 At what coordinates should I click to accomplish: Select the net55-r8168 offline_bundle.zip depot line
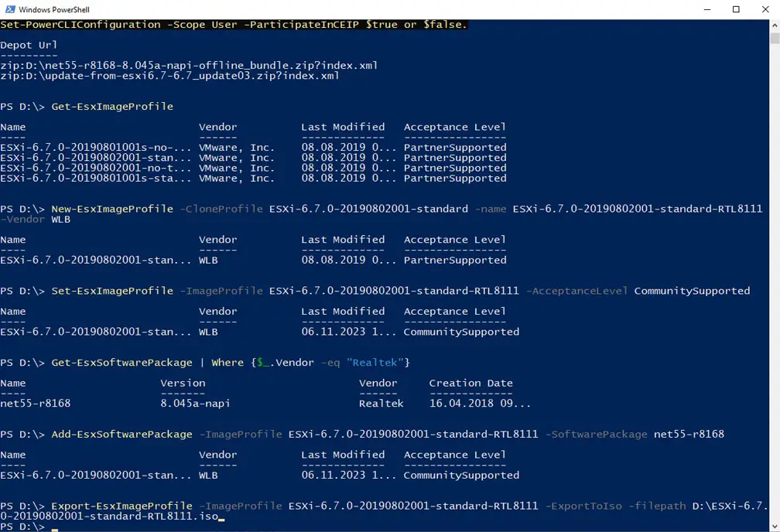tap(189, 65)
